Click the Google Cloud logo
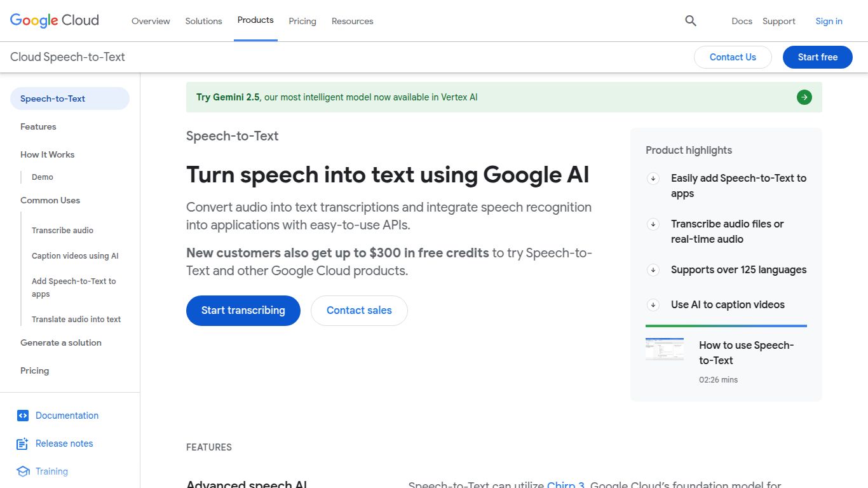Image resolution: width=868 pixels, height=488 pixels. 54,20
